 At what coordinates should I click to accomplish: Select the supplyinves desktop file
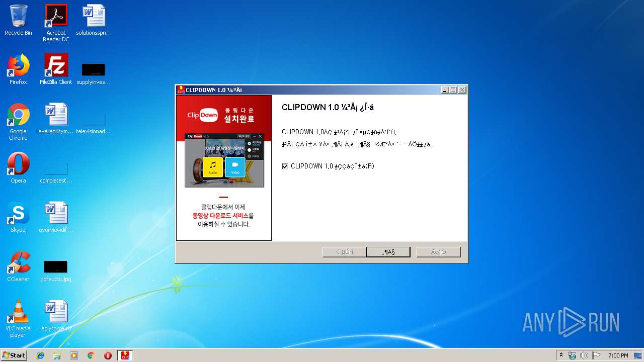[x=94, y=73]
